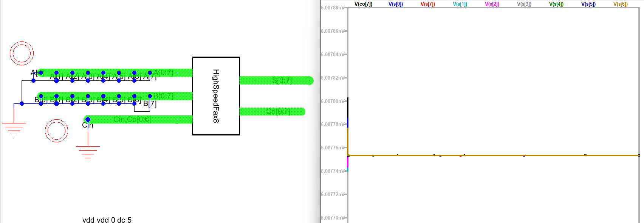
Task: Select the A[4] wire label
Action: coord(103,77)
